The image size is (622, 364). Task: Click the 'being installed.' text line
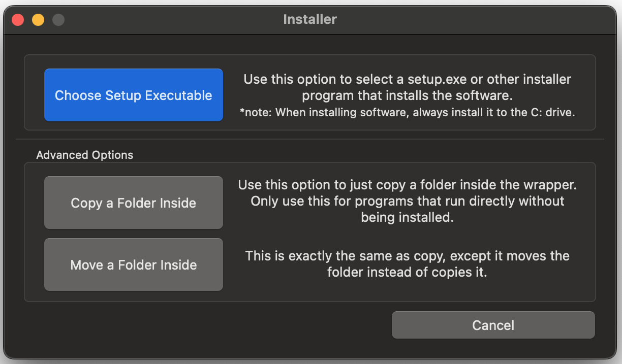(407, 217)
